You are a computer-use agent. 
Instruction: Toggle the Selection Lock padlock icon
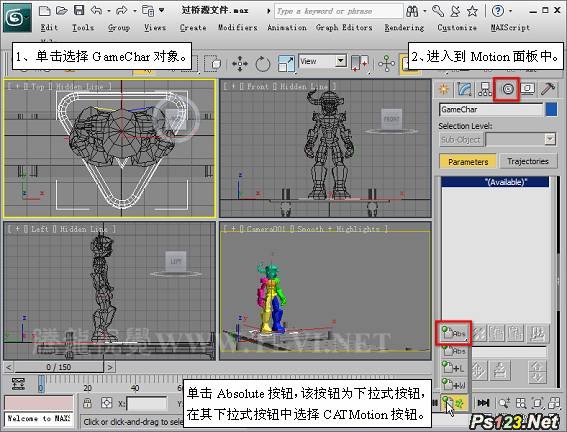pyautogui.click(x=87, y=403)
